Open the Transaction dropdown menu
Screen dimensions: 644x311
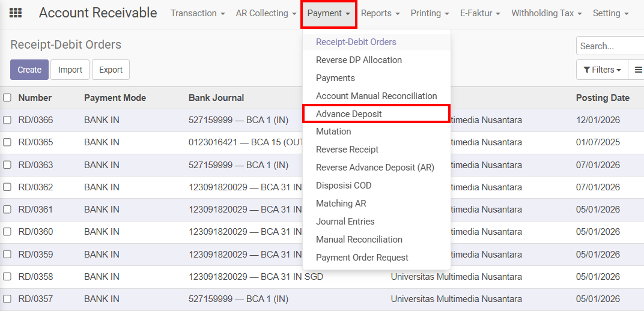(x=198, y=13)
